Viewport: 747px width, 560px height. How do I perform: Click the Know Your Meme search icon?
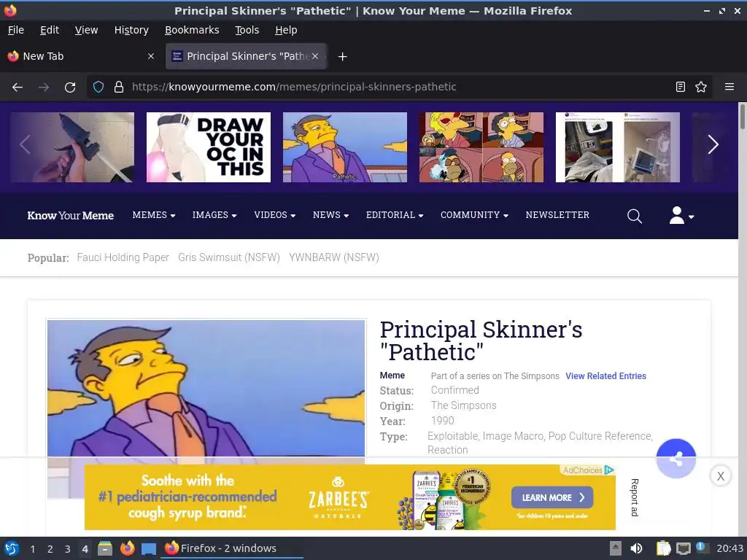[634, 216]
